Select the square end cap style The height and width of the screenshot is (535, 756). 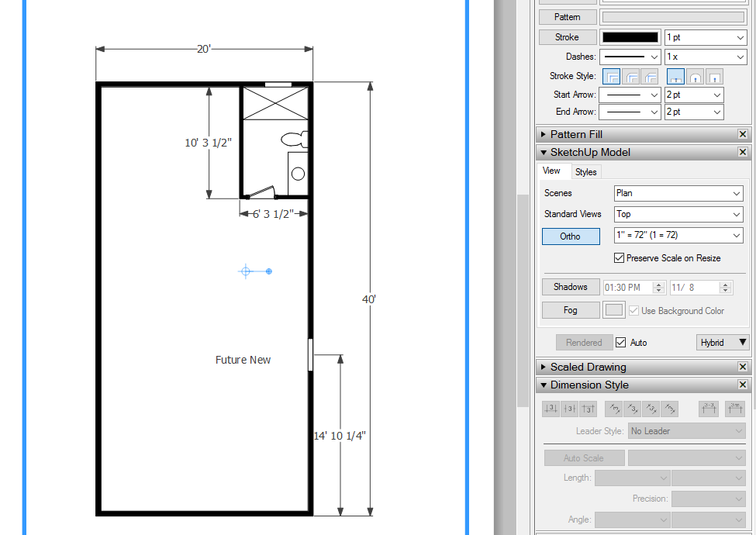715,77
